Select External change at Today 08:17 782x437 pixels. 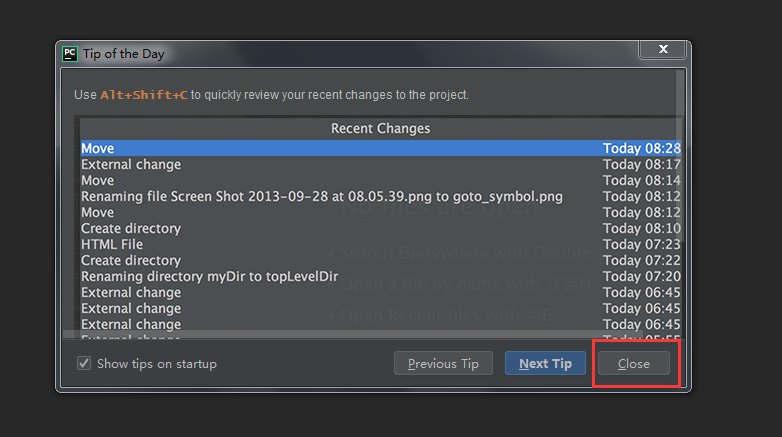[381, 164]
